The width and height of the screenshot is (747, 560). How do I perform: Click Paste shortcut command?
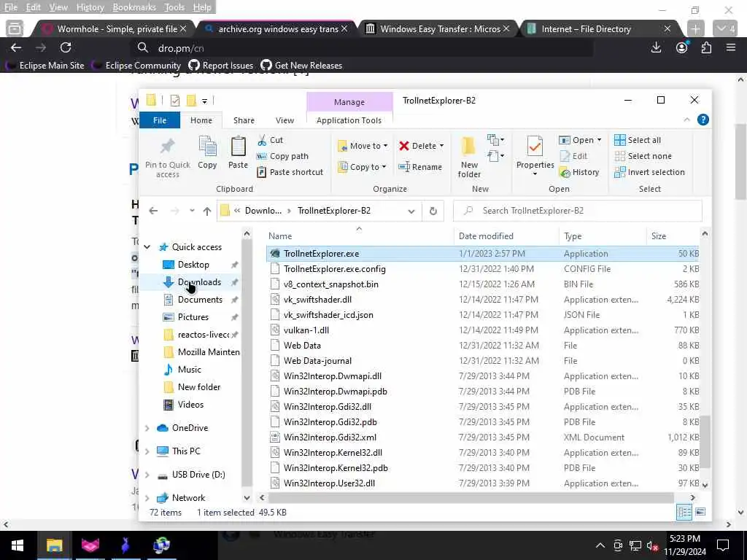[290, 172]
